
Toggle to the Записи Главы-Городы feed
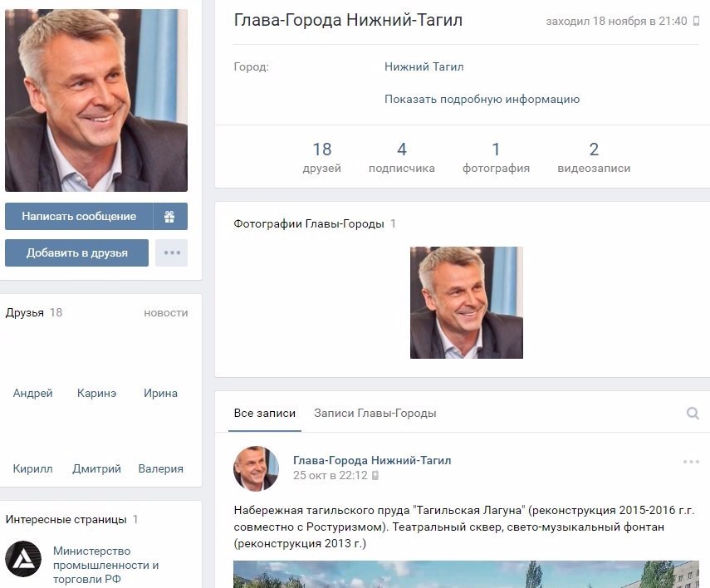(x=375, y=412)
